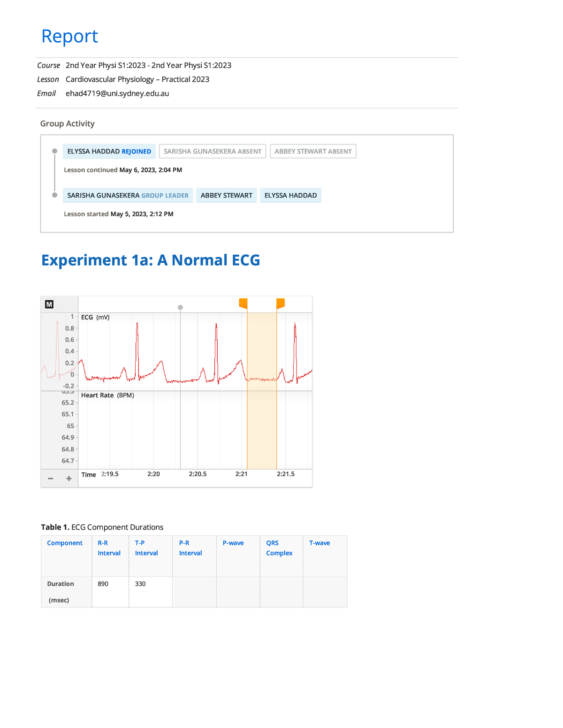
Task: Click the 65 value on Heart Rate axis
Action: [x=70, y=426]
